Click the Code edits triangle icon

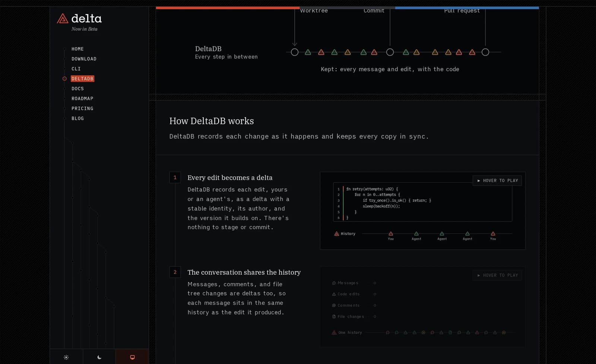click(x=334, y=294)
